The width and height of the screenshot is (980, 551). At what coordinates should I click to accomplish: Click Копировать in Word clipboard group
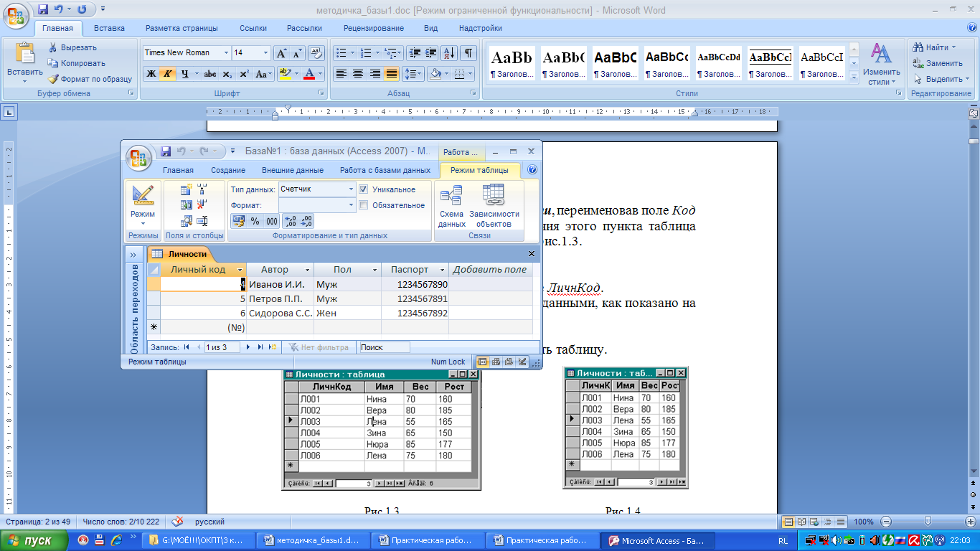(x=77, y=63)
